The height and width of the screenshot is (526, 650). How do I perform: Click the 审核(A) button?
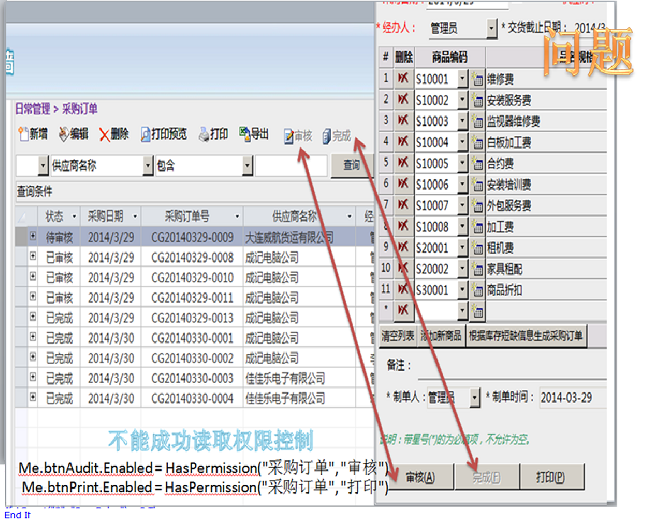pos(420,478)
